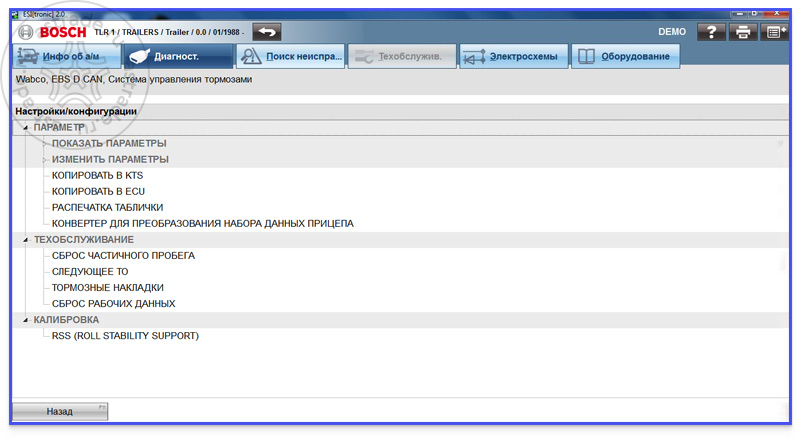Click the magnifier icon on Поиск неиспра tab

click(x=251, y=56)
